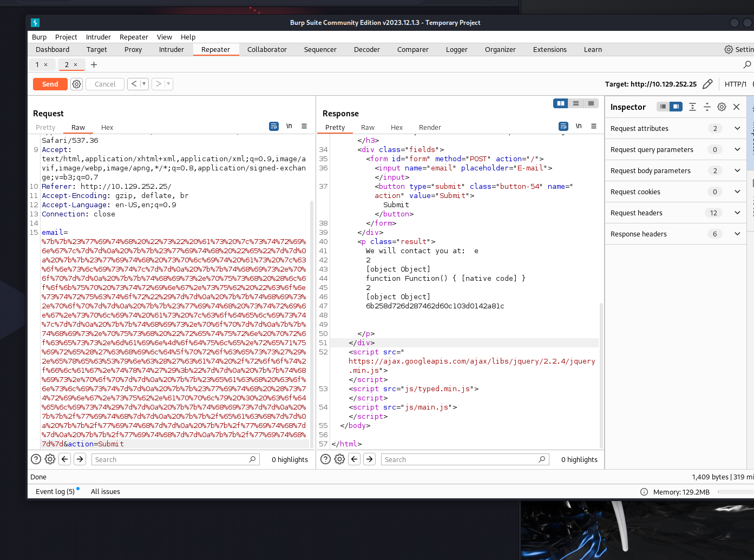
Task: Click the repeater tab search magnifier icon
Action: 747,64
